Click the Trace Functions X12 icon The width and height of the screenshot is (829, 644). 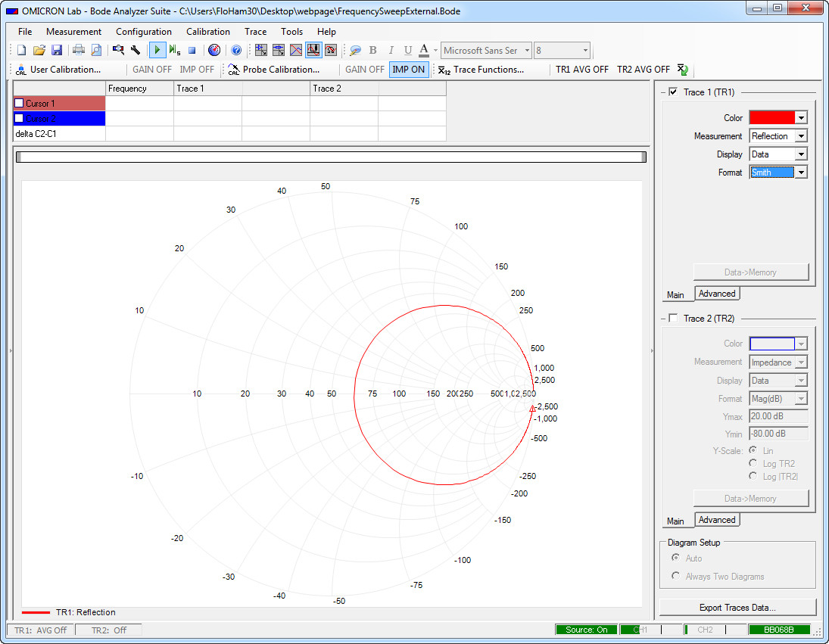(x=444, y=70)
